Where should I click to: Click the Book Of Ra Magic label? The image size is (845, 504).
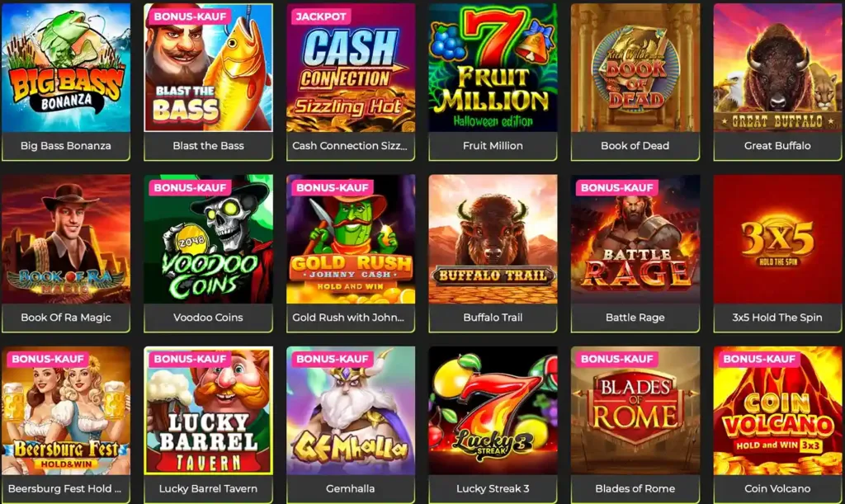coord(66,317)
